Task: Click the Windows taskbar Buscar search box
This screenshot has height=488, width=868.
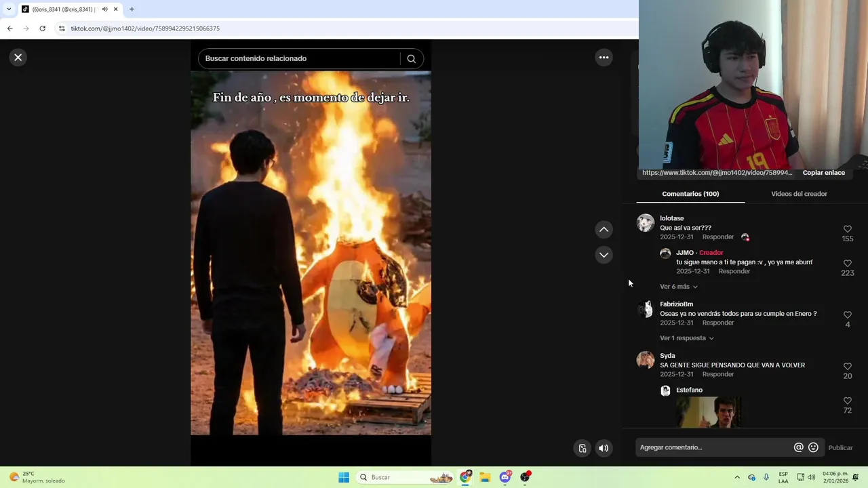Action: [406, 477]
